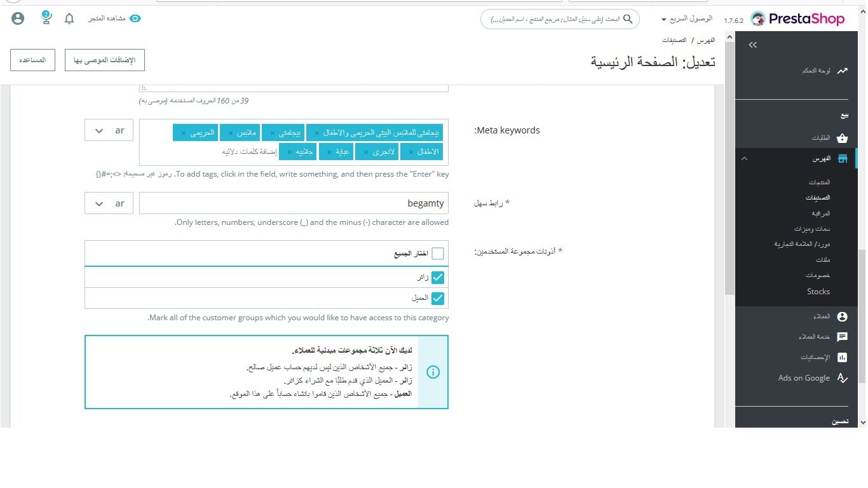The width and height of the screenshot is (868, 488).
Task: Click the تحسين sidebar section heading
Action: (x=840, y=421)
